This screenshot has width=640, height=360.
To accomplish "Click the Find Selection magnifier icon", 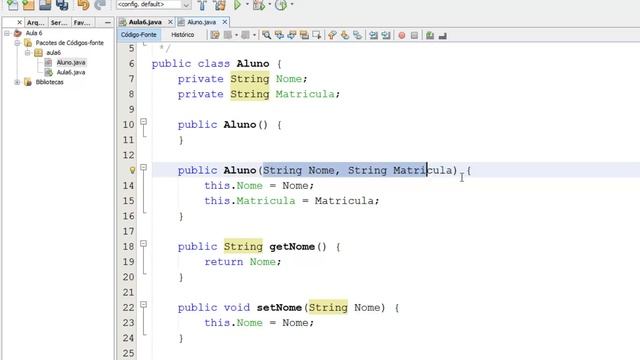I will coord(267,35).
